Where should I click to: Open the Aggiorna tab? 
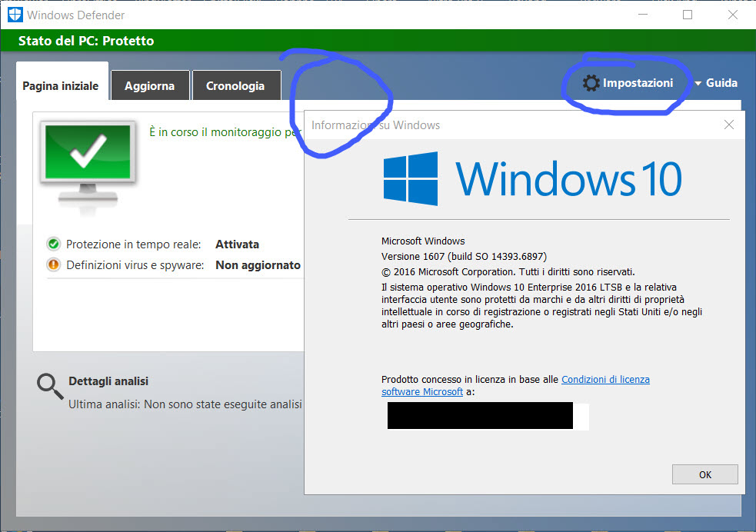click(x=150, y=86)
